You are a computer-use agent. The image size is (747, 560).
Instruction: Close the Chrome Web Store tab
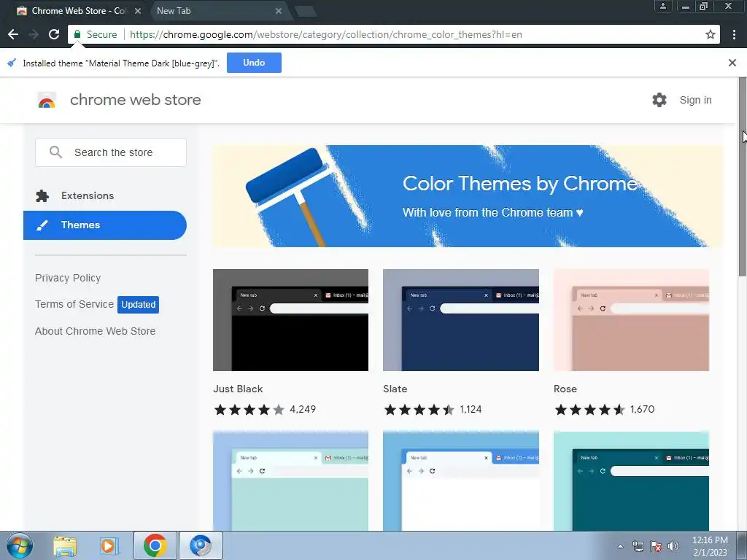pos(138,10)
